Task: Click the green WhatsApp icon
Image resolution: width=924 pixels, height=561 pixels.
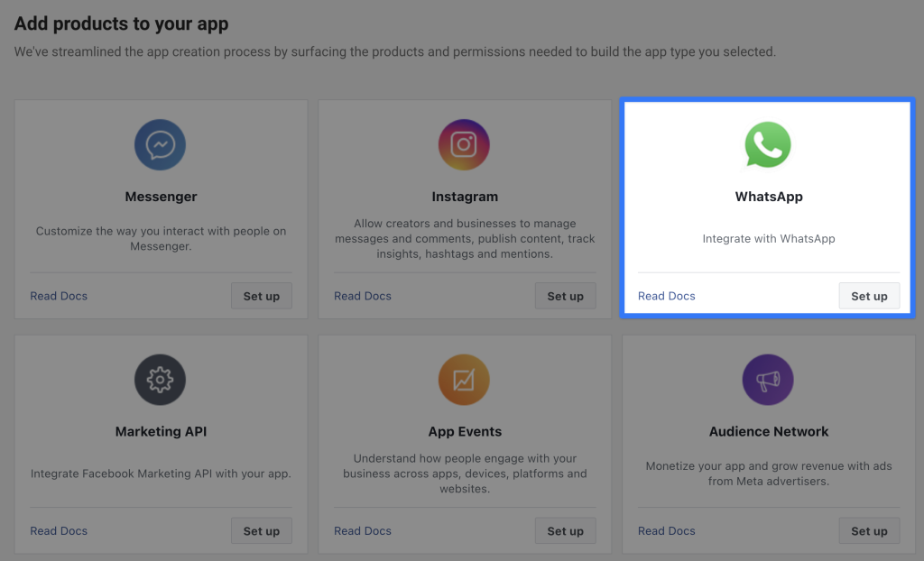Action: 768,144
